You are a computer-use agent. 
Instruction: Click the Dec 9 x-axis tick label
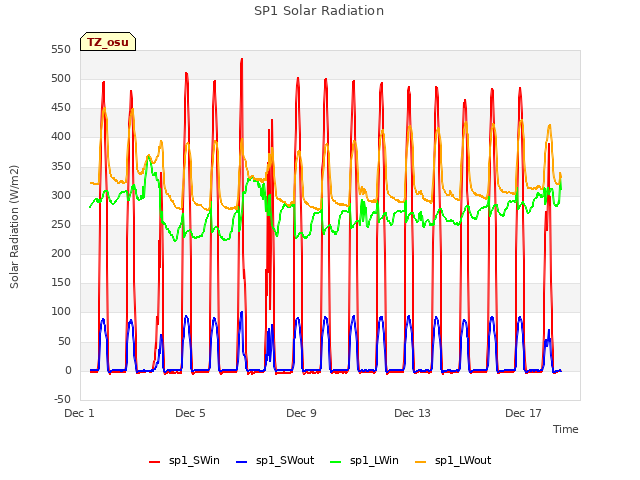301,413
